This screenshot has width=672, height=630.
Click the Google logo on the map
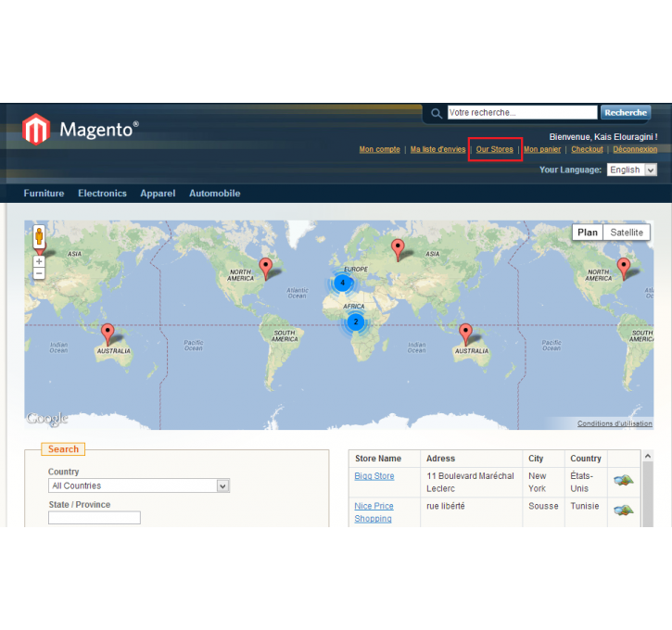(47, 419)
